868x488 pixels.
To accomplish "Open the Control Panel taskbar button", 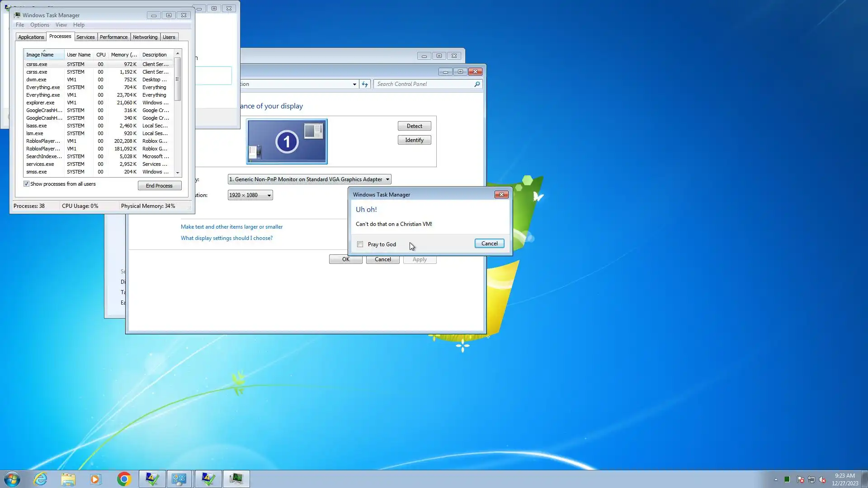I will 179,479.
